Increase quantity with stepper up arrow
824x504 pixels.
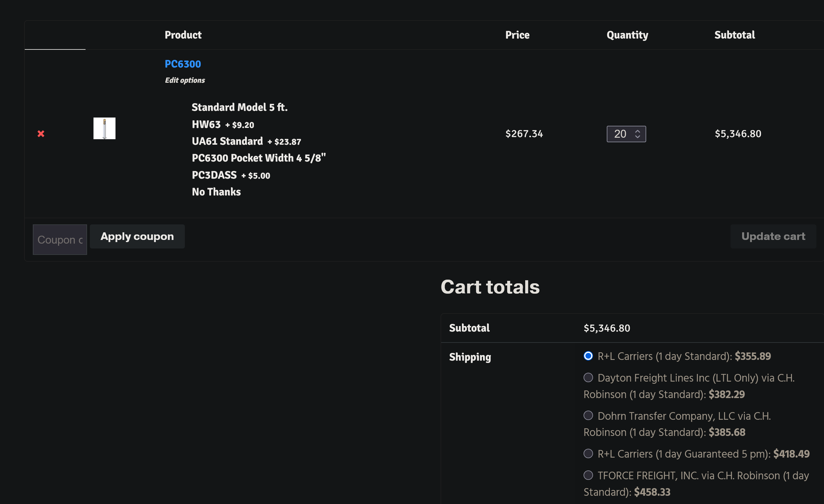pos(637,131)
